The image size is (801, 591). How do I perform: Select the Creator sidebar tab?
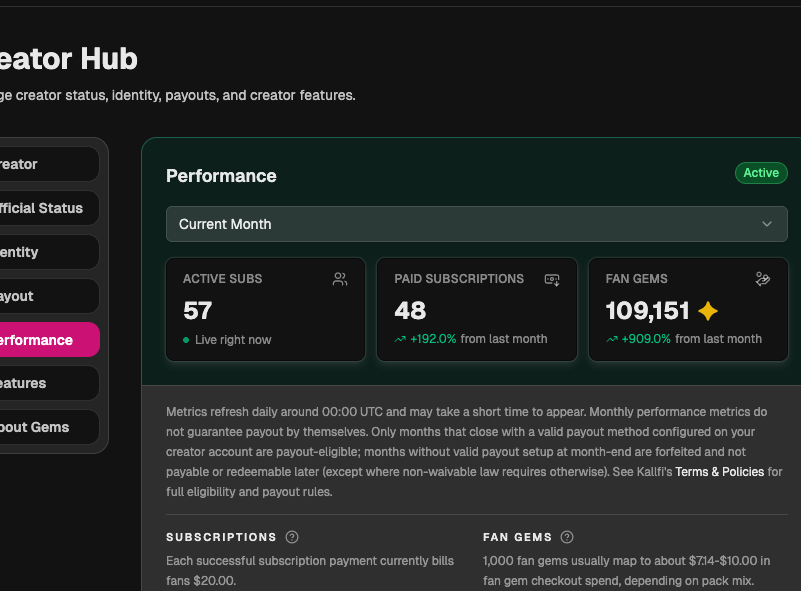tap(49, 164)
